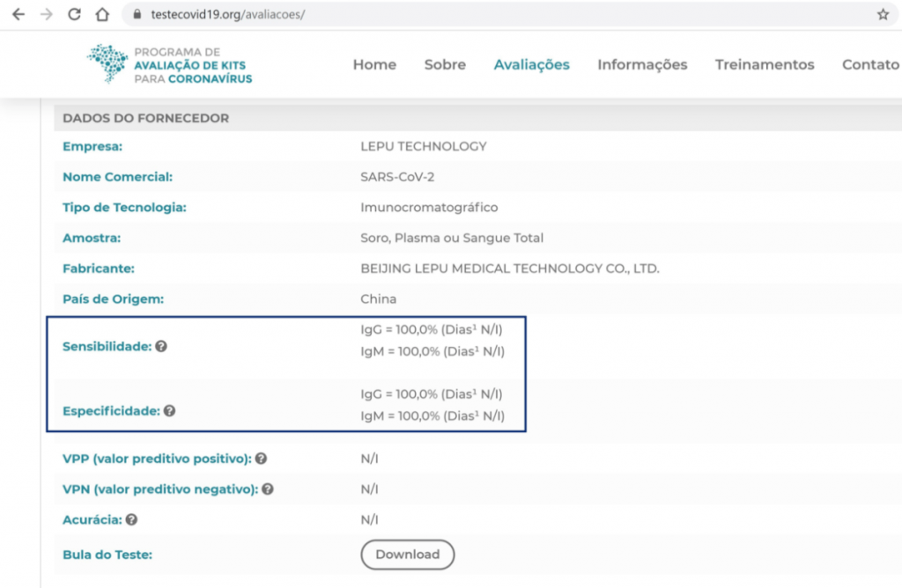The width and height of the screenshot is (902, 588).
Task: Open the Informações menu item
Action: pos(642,64)
